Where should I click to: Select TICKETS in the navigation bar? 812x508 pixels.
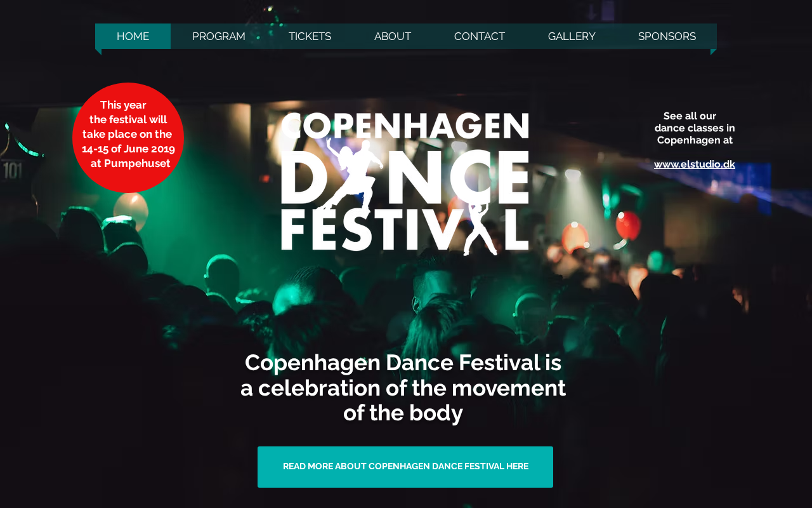tap(310, 36)
